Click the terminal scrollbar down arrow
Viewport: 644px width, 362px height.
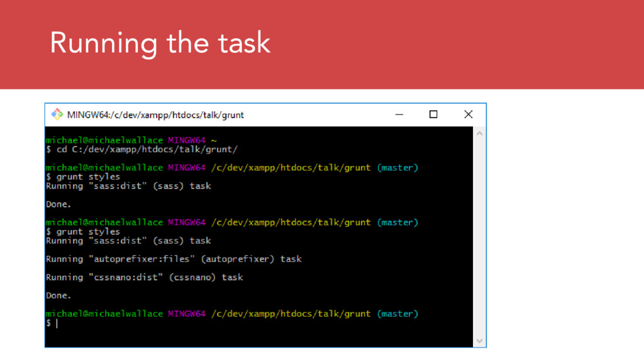479,341
